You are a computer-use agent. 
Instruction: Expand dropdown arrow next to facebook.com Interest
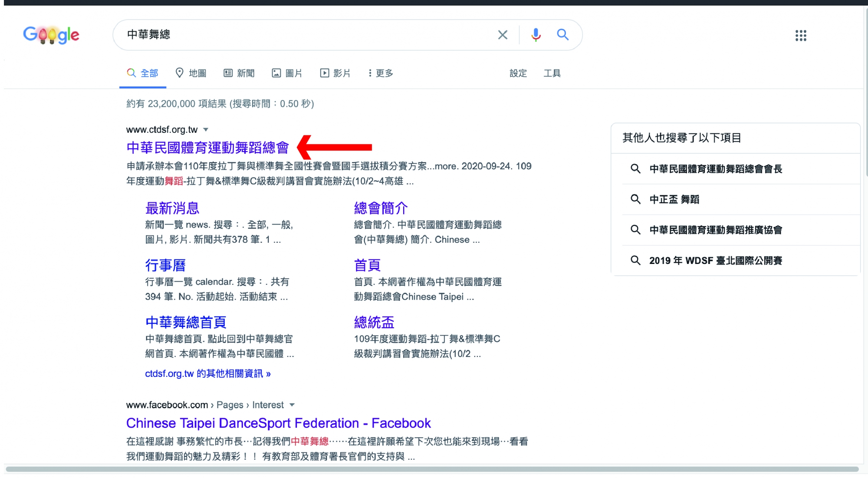[292, 405]
